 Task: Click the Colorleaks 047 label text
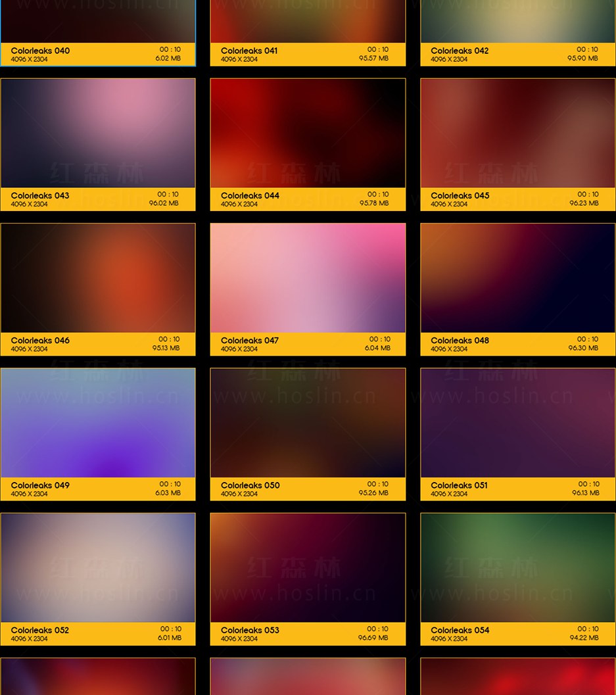click(x=250, y=341)
